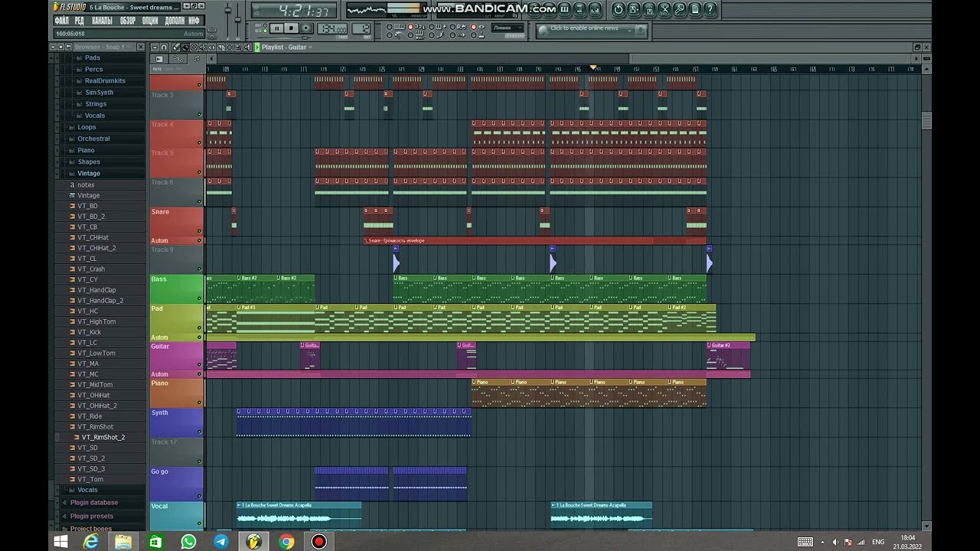Click the Stop playback button
Viewport: 980px width, 551px height.
[292, 28]
